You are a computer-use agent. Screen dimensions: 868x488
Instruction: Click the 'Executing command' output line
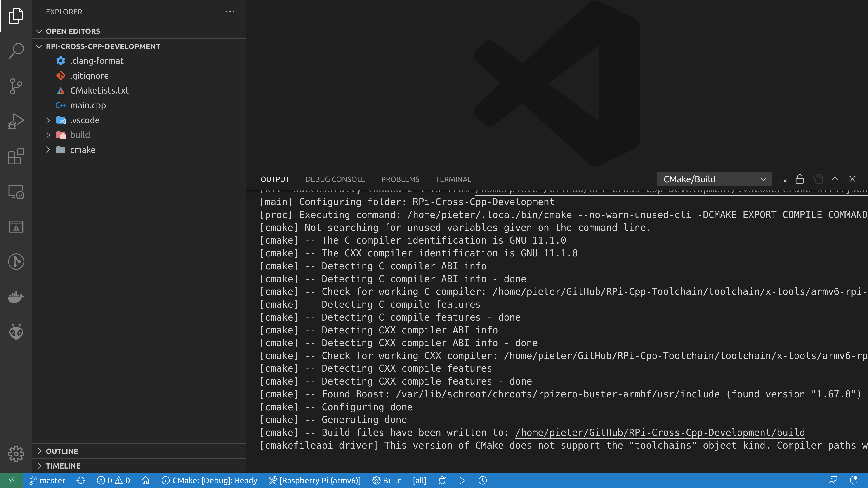click(564, 215)
